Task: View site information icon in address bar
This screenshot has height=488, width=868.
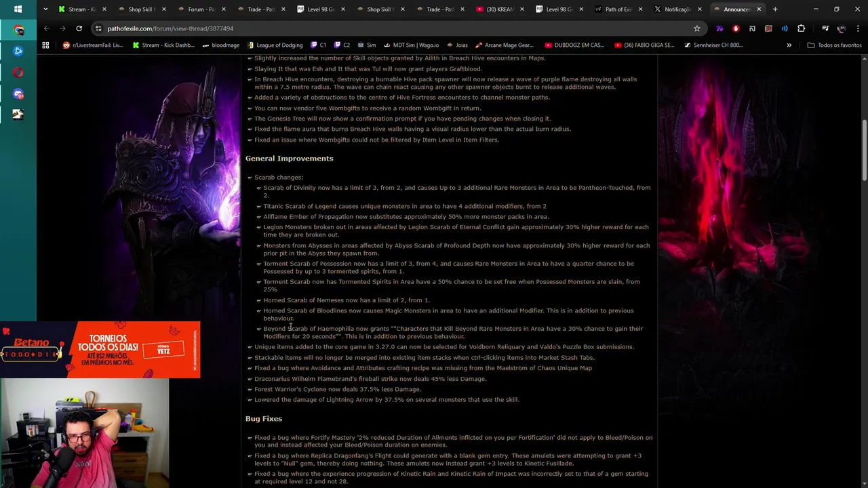Action: 98,28
